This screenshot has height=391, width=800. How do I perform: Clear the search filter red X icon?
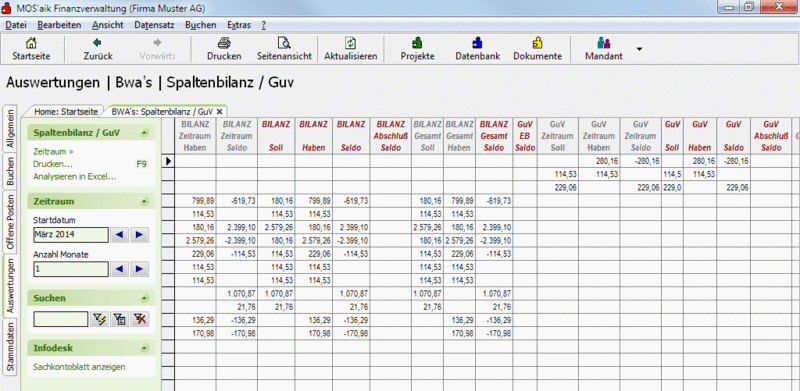pyautogui.click(x=139, y=320)
